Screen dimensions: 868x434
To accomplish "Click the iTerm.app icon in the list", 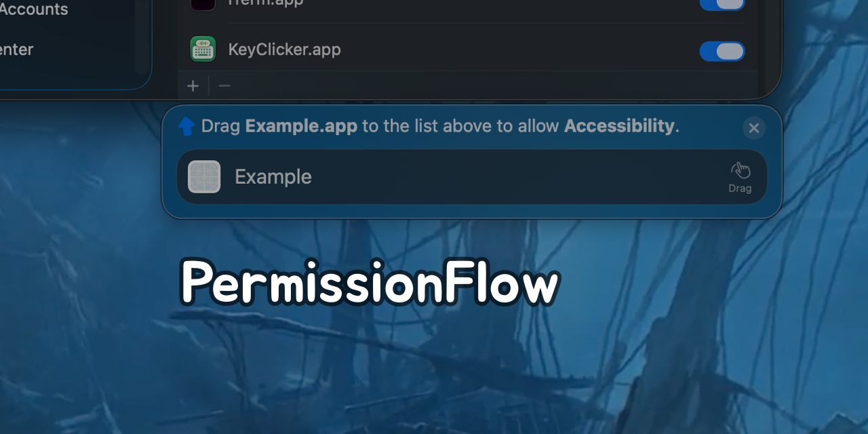I will [202, 3].
